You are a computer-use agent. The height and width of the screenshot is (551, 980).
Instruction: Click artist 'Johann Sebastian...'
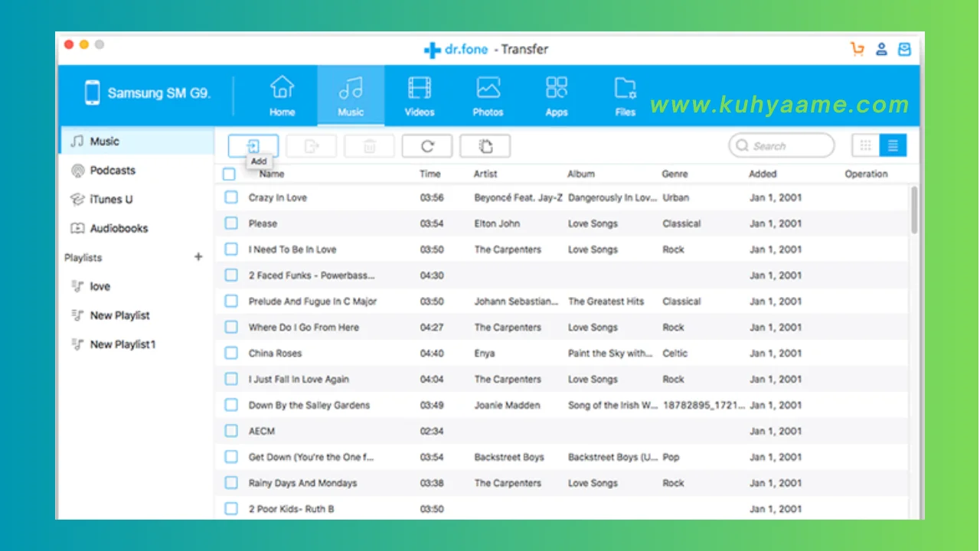tap(517, 302)
